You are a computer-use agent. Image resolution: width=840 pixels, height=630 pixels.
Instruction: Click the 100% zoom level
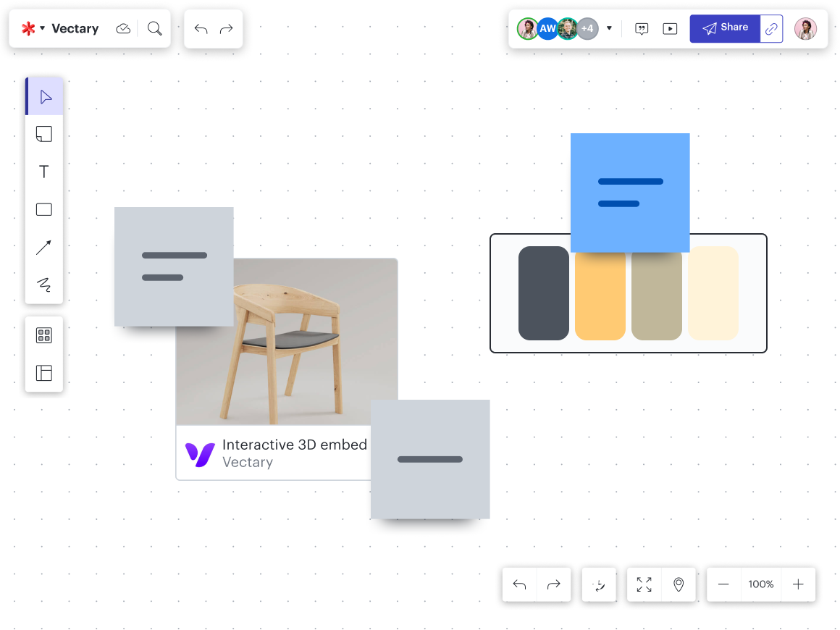tap(761, 584)
